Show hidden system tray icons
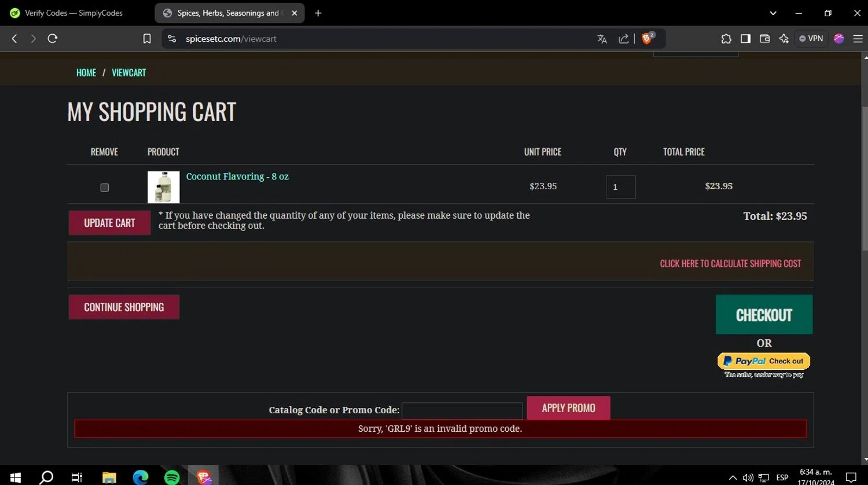 coord(733,477)
